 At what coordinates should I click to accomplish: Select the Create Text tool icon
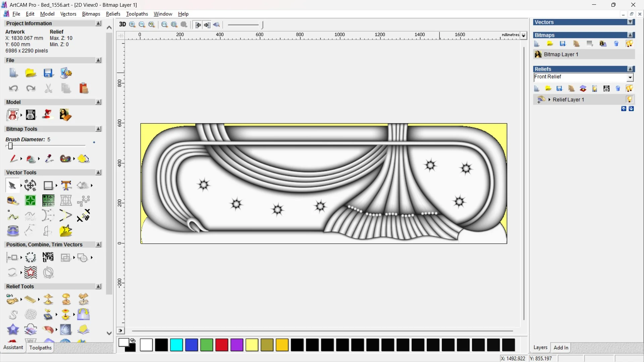point(66,185)
